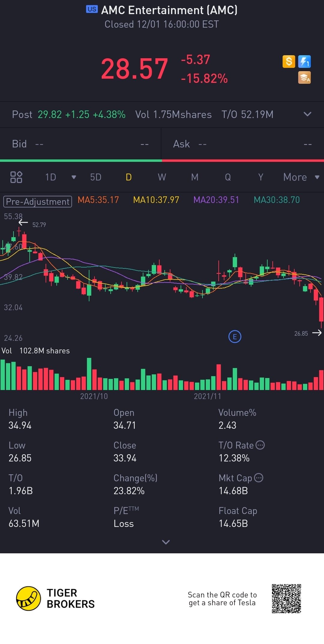
Task: Select the D daily chart tab
Action: 129,177
